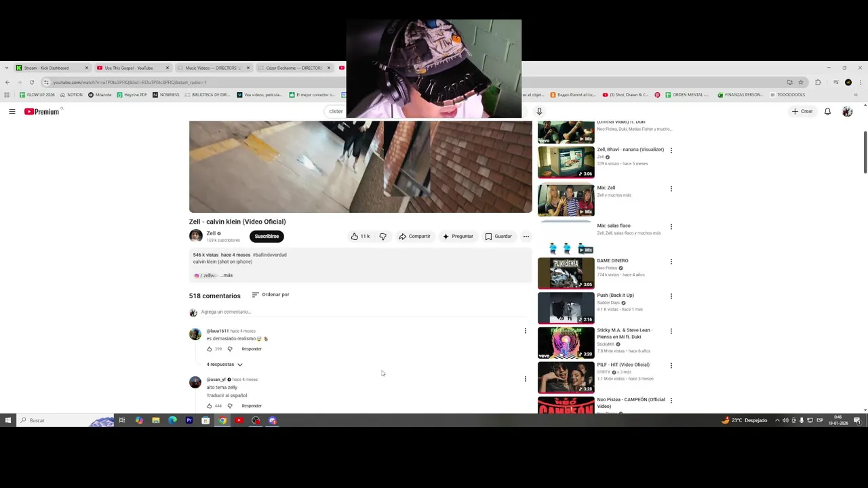Open Windows Start button
The width and height of the screenshot is (868, 488).
[x=8, y=420]
